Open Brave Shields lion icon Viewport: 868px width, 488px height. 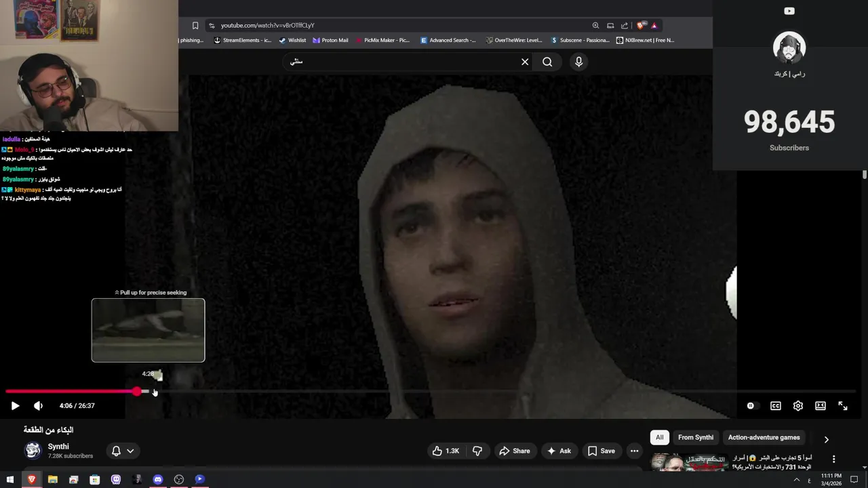641,25
